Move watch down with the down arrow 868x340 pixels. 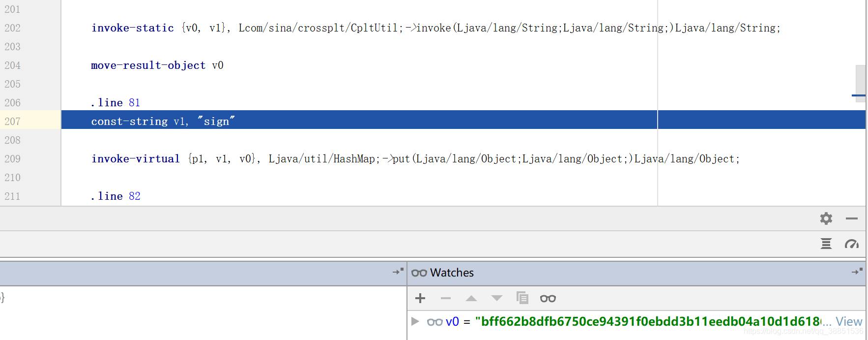497,298
